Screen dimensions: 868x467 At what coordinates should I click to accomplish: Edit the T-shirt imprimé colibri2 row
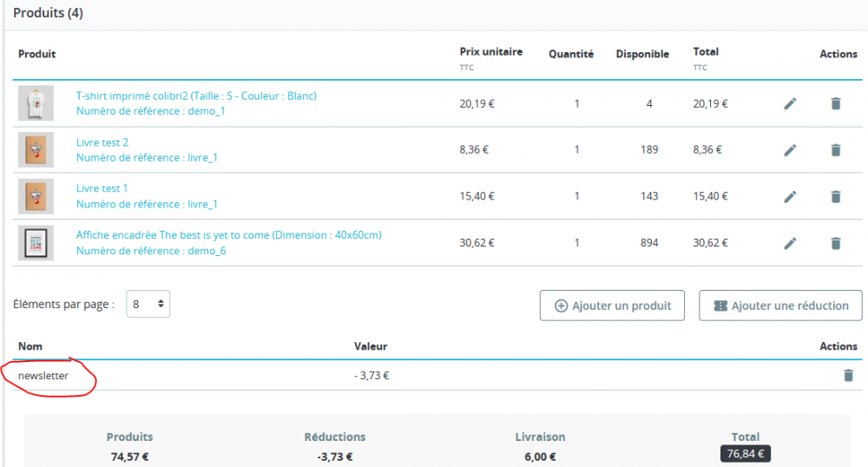click(x=790, y=103)
